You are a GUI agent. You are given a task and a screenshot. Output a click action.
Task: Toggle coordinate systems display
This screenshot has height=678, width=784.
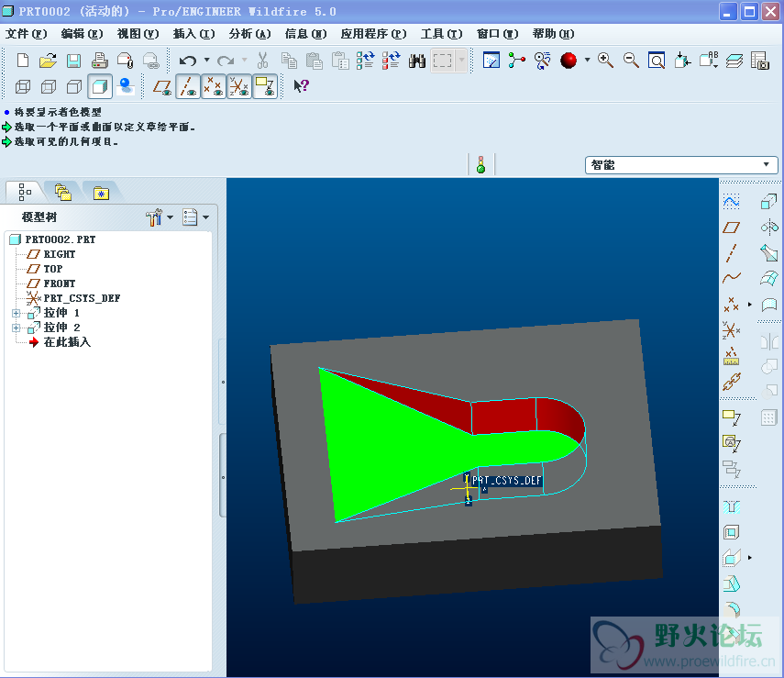(x=239, y=86)
